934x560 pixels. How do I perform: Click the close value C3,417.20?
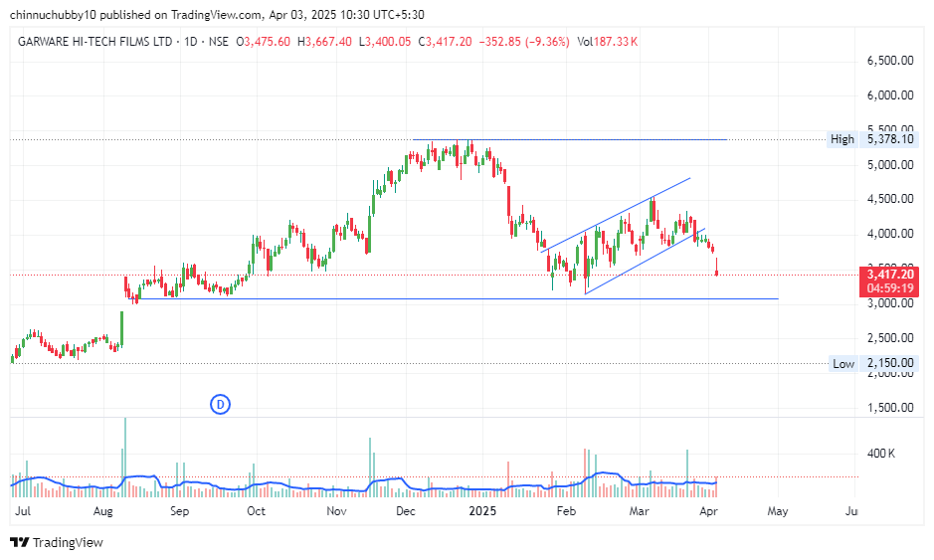pos(445,42)
